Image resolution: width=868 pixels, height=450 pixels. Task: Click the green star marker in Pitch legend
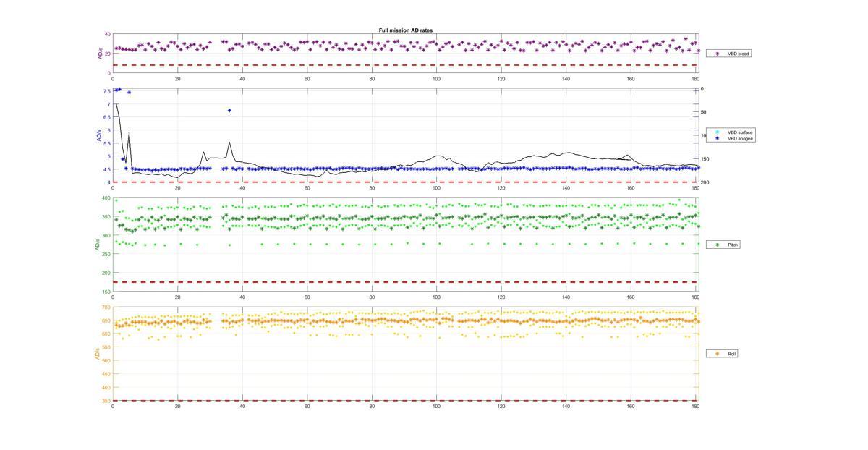click(717, 245)
